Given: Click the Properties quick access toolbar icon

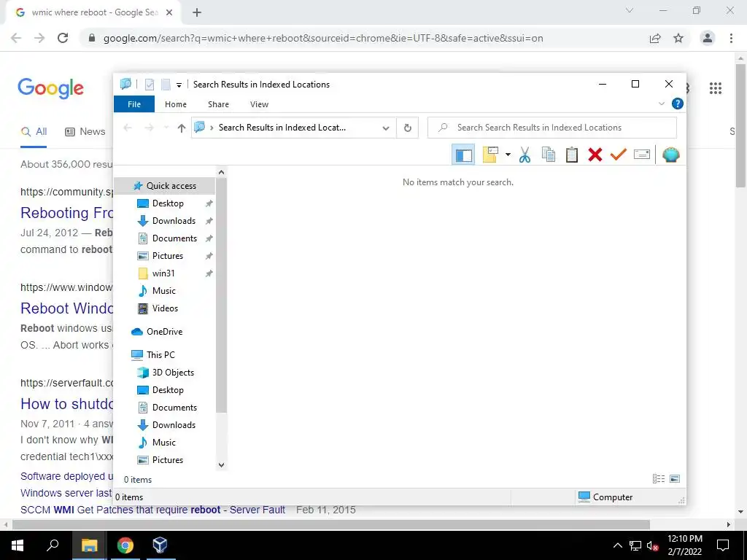Looking at the screenshot, I should [150, 85].
